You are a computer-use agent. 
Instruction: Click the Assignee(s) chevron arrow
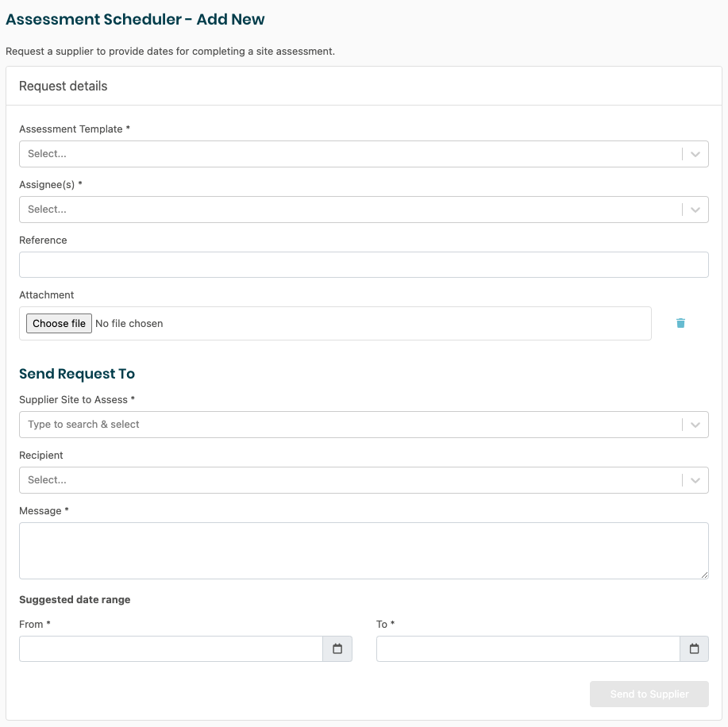[695, 210]
